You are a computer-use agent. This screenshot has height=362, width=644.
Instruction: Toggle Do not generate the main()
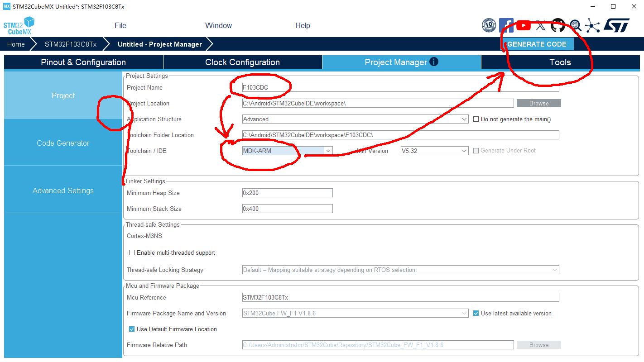[x=476, y=119]
